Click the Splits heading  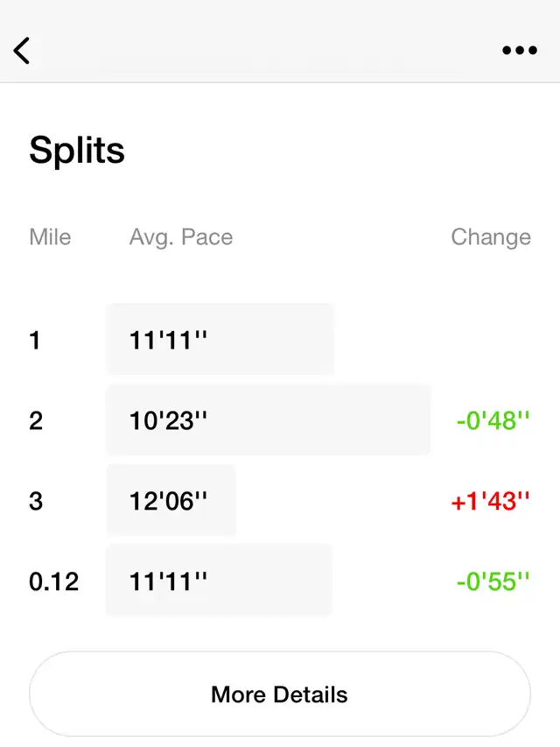point(77,151)
